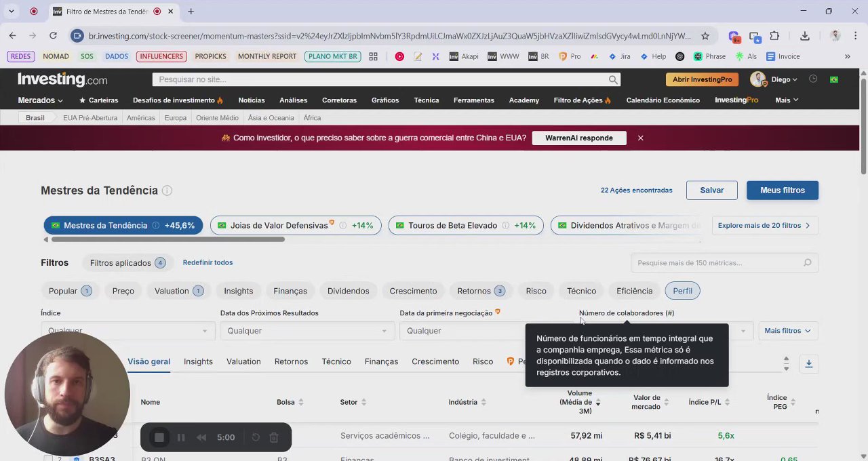The width and height of the screenshot is (868, 461).
Task: Expand Mais filtros
Action: [x=787, y=331]
